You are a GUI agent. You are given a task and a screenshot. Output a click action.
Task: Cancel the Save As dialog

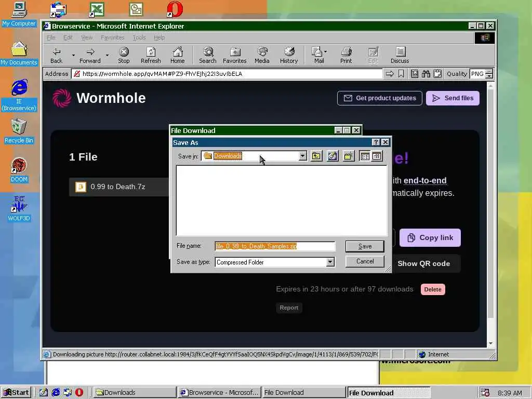365,261
